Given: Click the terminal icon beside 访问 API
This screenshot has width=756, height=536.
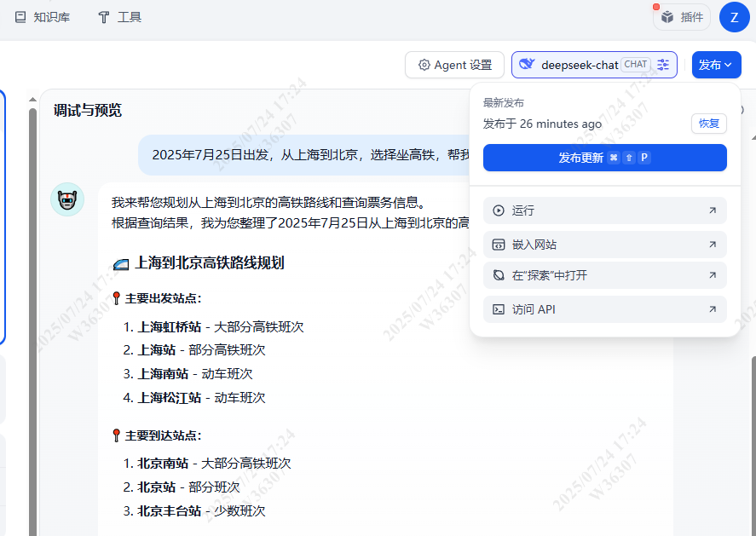Looking at the screenshot, I should pyautogui.click(x=499, y=309).
